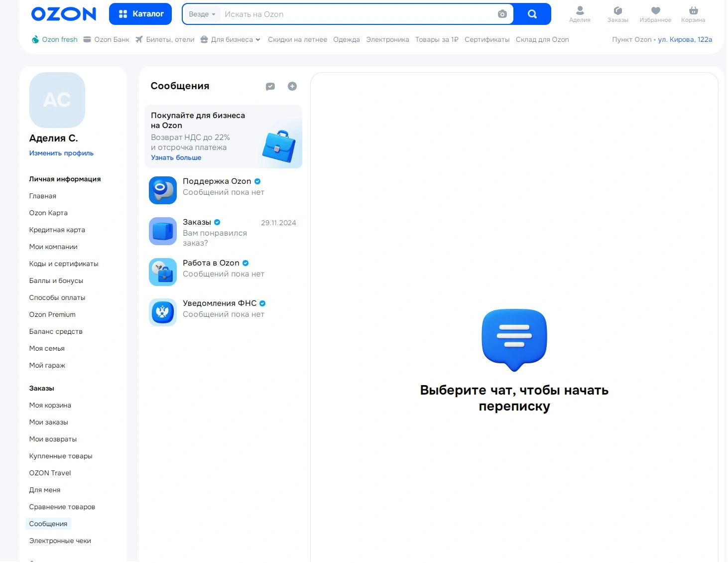Image resolution: width=728 pixels, height=563 pixels.
Task: Open the Везде search scope dropdown
Action: [202, 14]
